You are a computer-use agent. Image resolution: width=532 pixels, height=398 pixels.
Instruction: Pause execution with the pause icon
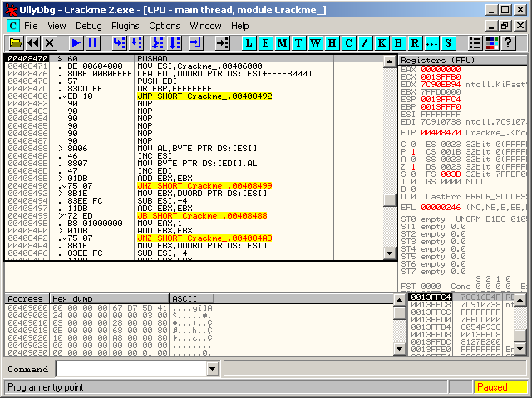pos(92,43)
